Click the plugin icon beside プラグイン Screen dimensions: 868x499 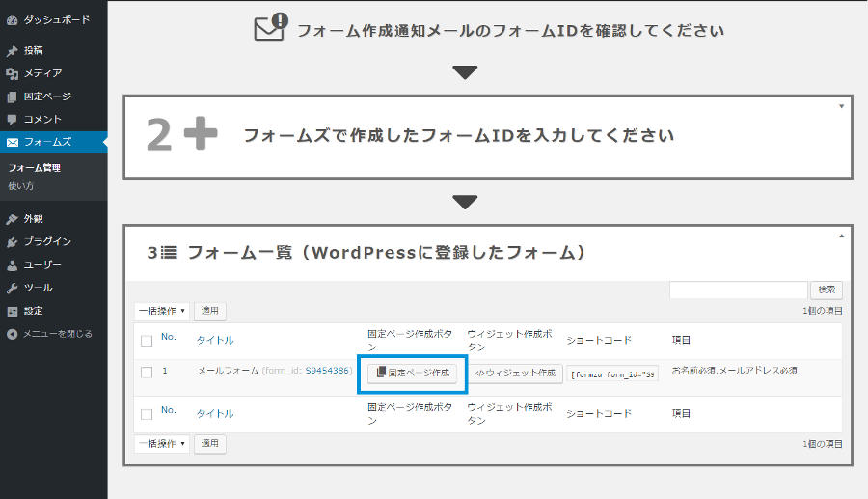(x=13, y=242)
